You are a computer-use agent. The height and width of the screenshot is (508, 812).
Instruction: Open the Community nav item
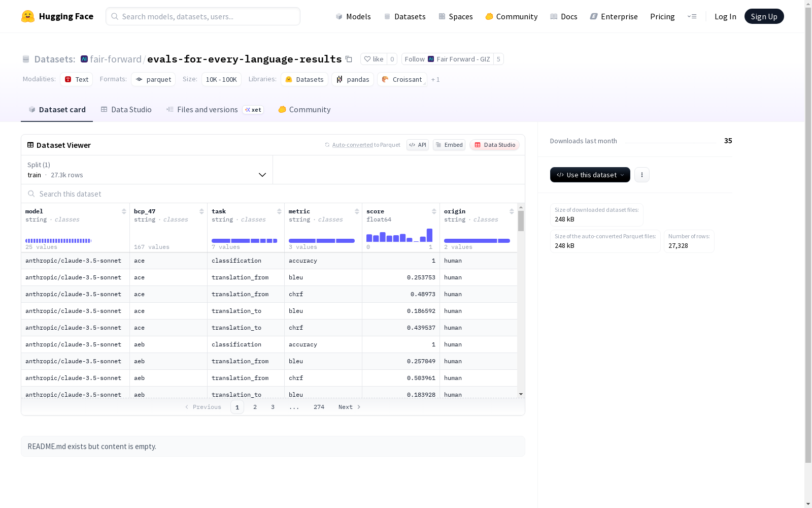[512, 16]
